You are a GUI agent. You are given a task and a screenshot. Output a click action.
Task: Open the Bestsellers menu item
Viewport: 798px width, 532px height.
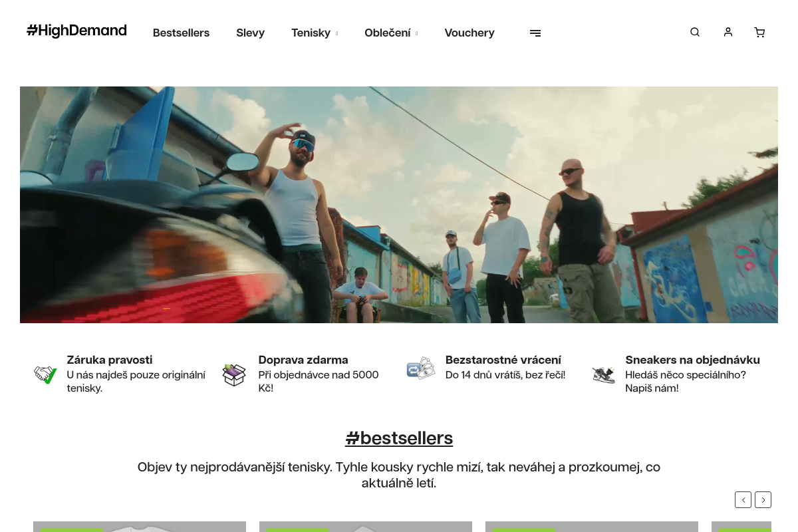(181, 33)
